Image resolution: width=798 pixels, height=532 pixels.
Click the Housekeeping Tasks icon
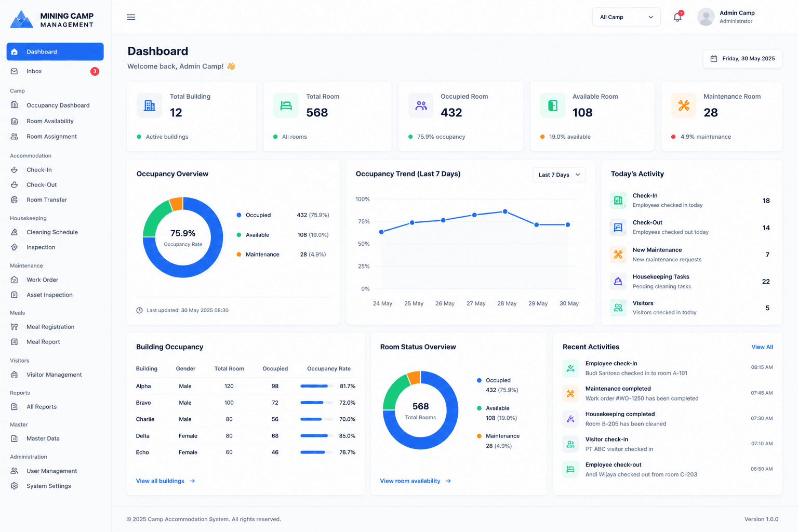(618, 281)
